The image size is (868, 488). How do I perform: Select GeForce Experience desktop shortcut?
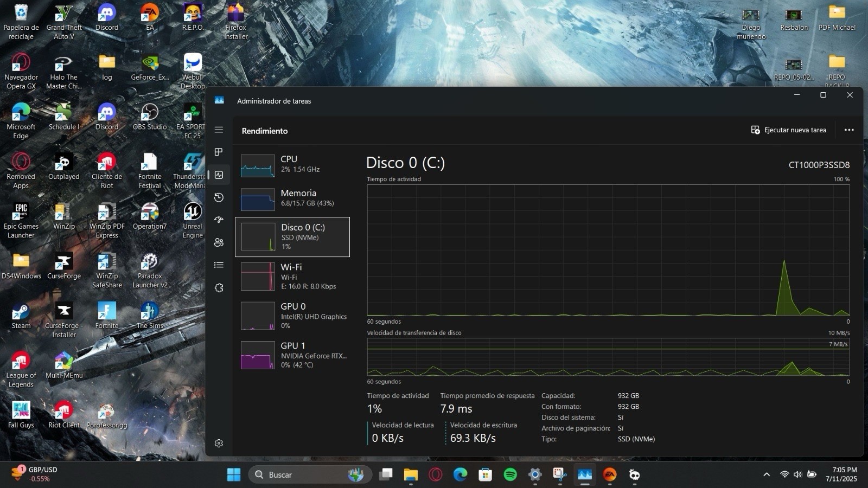point(150,67)
